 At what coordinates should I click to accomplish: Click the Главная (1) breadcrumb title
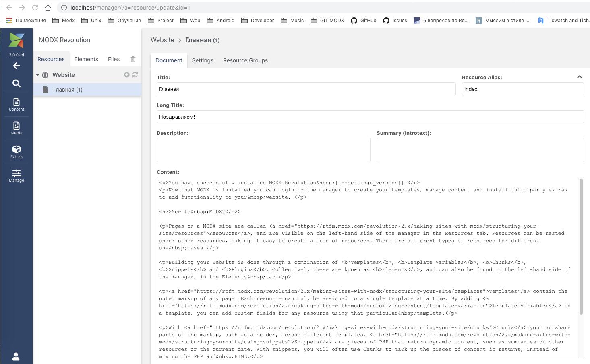pyautogui.click(x=203, y=40)
